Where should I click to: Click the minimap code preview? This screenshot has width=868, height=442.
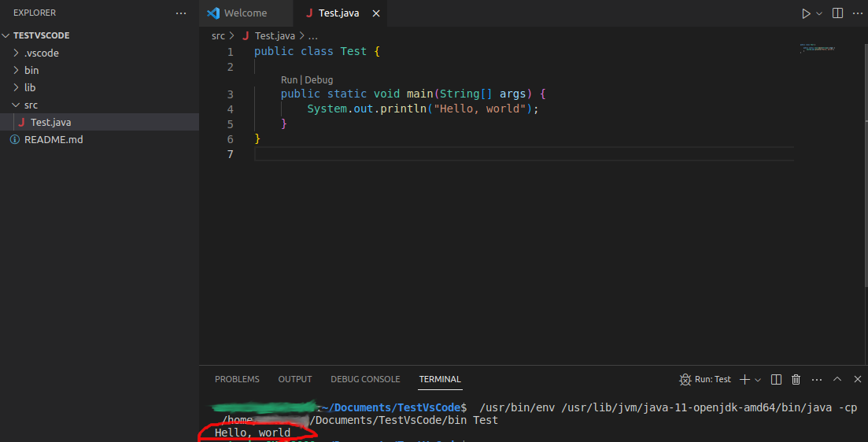817,49
